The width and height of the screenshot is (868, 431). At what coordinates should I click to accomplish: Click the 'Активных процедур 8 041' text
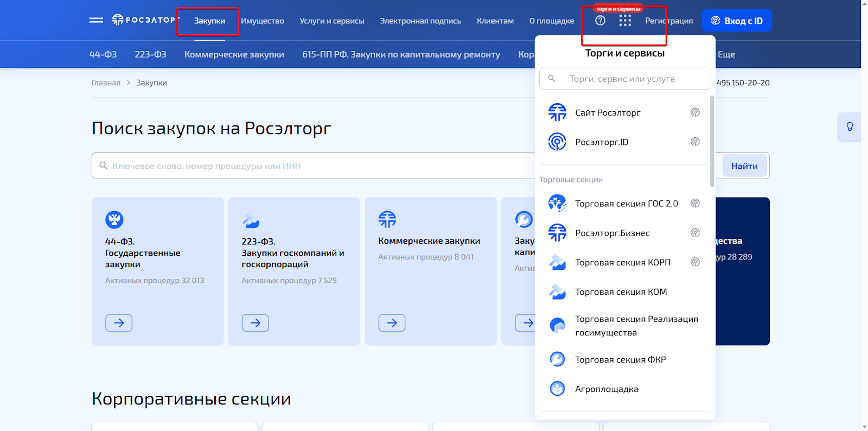click(x=426, y=257)
